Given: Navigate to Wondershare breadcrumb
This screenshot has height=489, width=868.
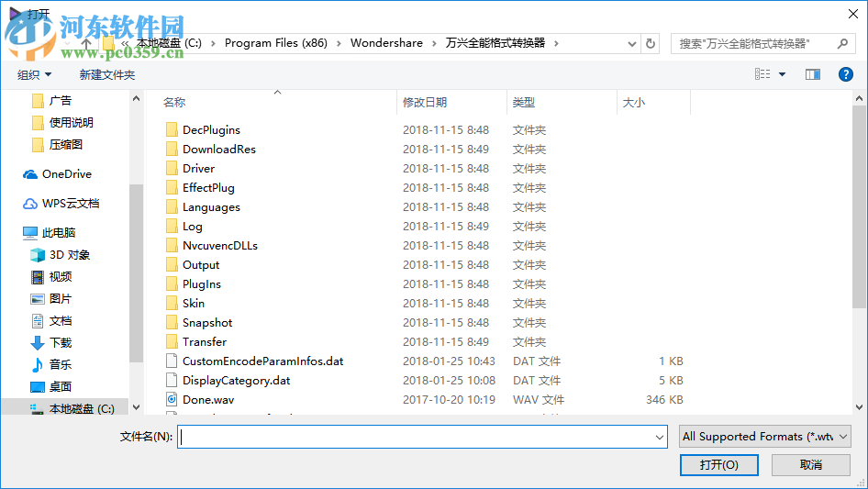Looking at the screenshot, I should pos(386,43).
